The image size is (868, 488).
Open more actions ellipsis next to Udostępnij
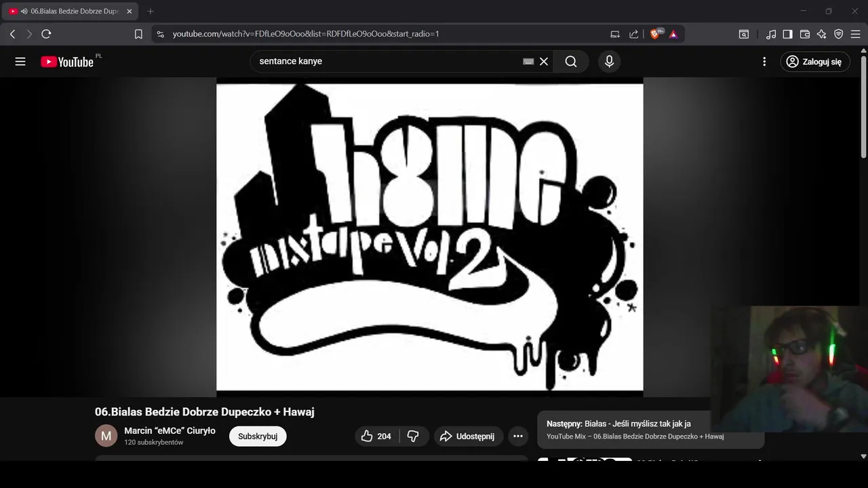click(x=518, y=436)
